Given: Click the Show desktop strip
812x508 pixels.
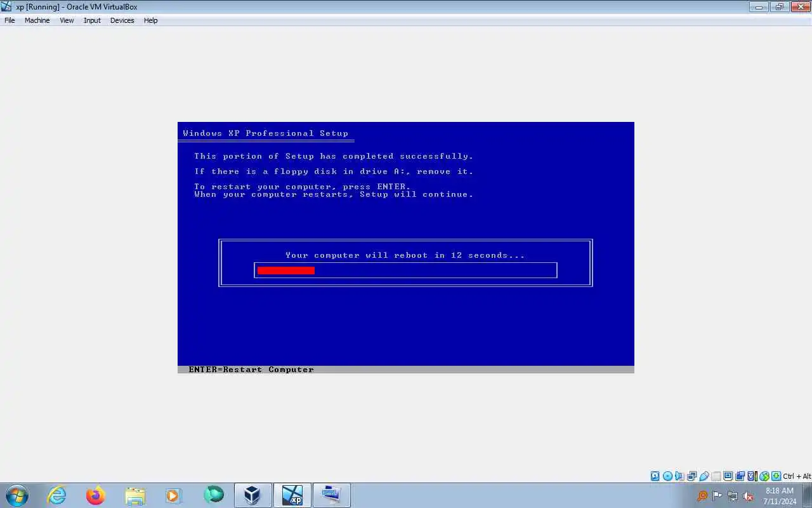Looking at the screenshot, I should [x=808, y=495].
